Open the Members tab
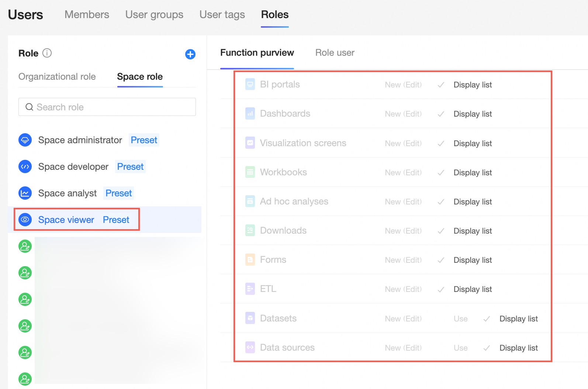 [87, 14]
